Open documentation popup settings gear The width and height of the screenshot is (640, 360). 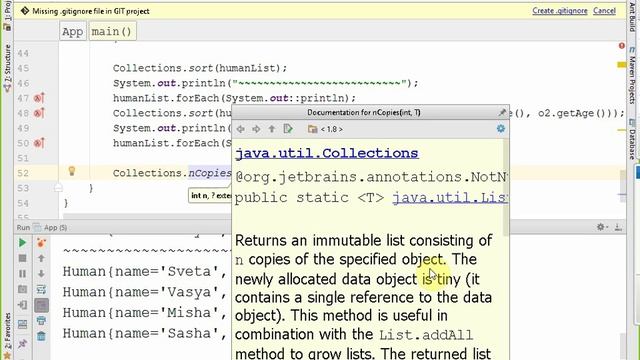501,129
